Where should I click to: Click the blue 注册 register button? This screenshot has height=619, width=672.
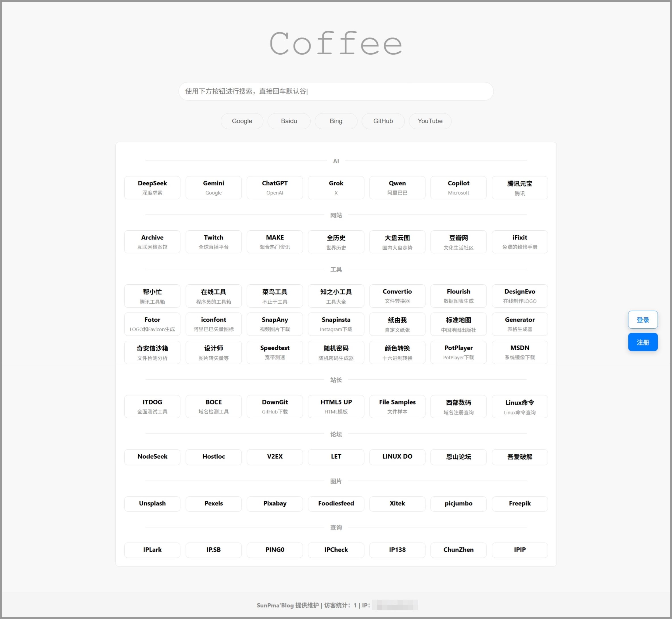point(642,342)
